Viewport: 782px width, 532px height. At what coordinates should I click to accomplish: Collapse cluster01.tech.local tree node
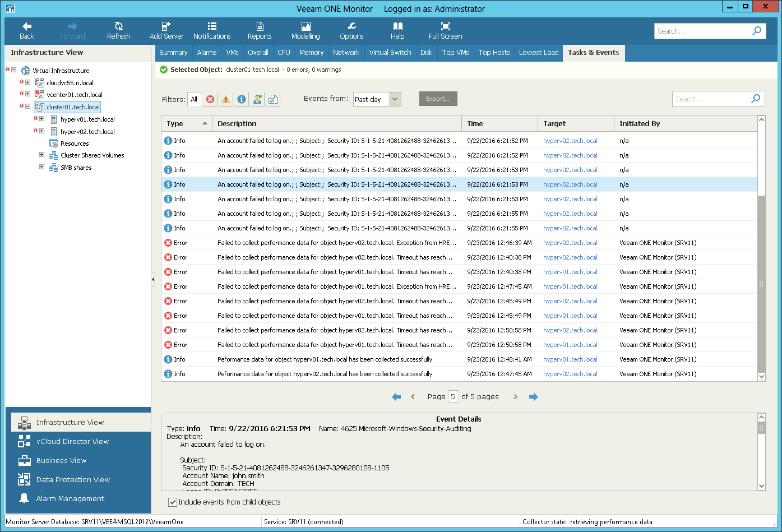28,107
